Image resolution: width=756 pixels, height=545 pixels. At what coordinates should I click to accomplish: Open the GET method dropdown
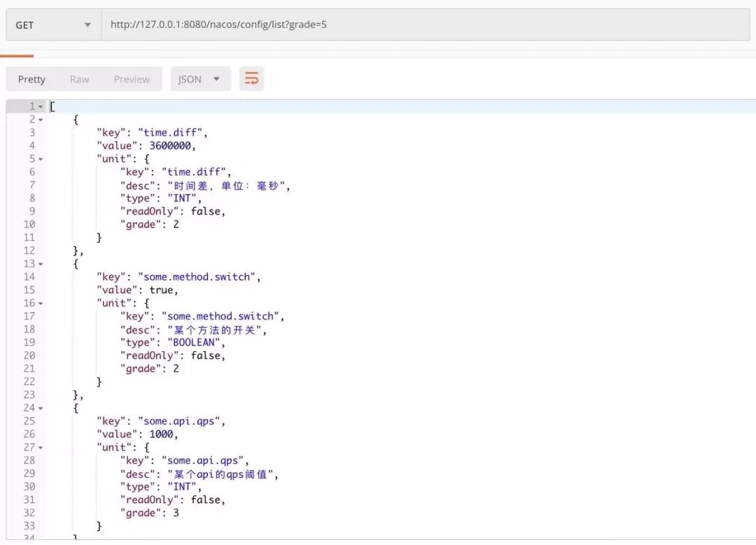click(53, 24)
